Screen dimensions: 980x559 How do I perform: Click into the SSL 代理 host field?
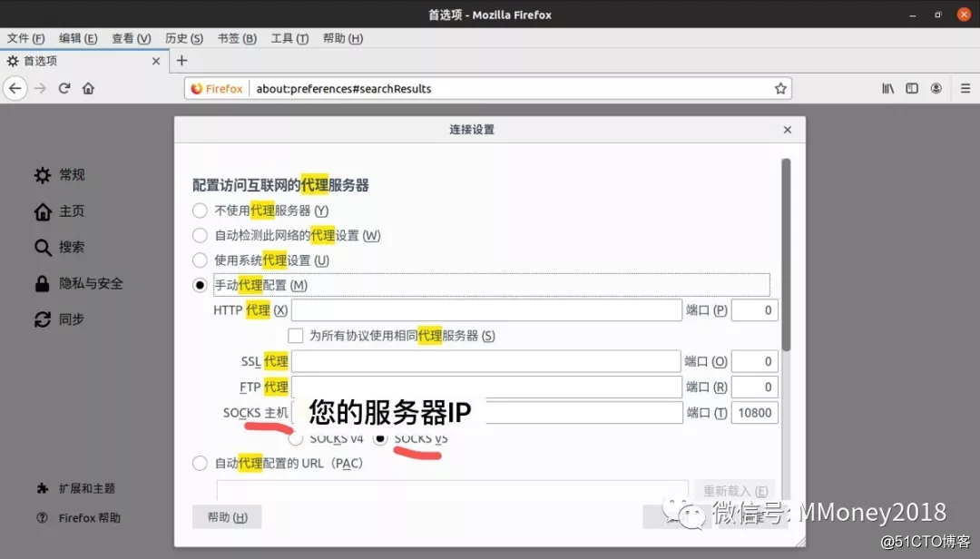(485, 361)
